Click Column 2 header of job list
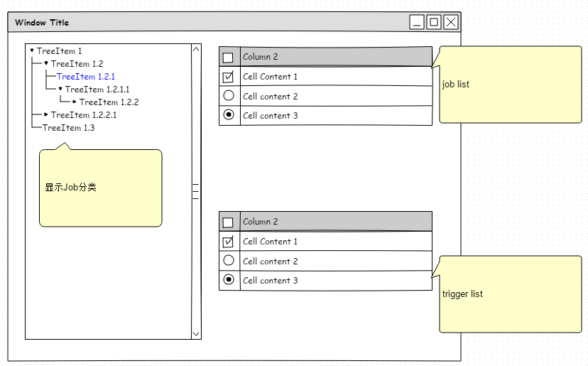Viewport: 588px width, 366px height. pyautogui.click(x=336, y=57)
